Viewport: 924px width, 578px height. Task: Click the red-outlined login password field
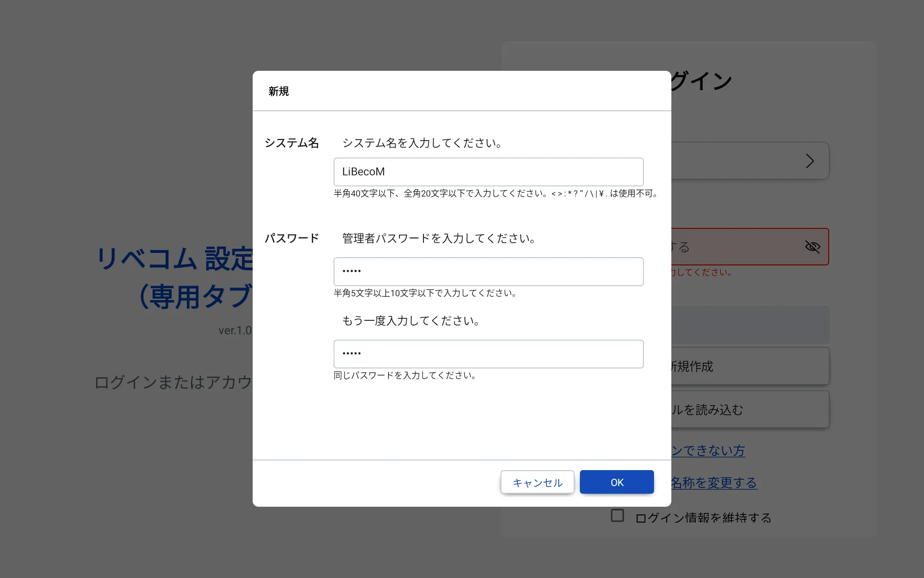[736, 247]
